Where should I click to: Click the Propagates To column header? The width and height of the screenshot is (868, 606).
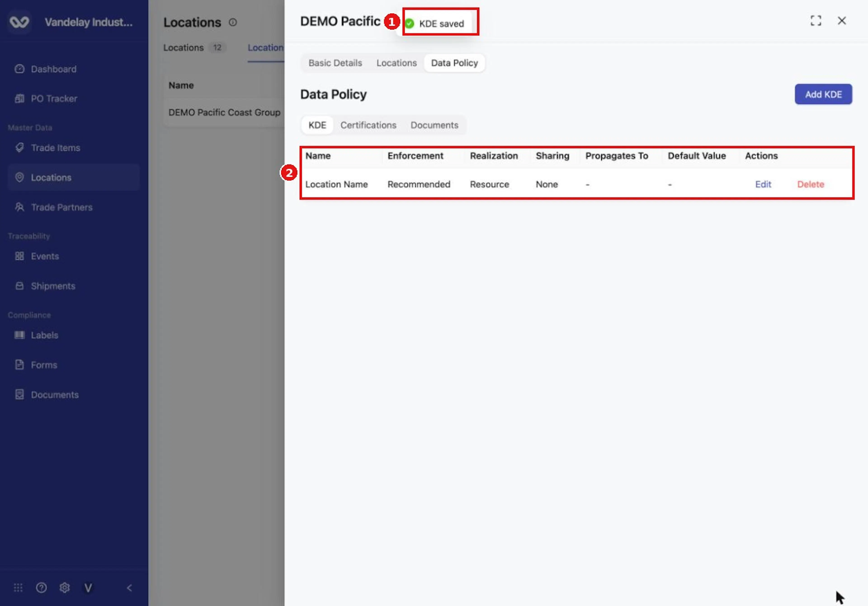pos(617,156)
